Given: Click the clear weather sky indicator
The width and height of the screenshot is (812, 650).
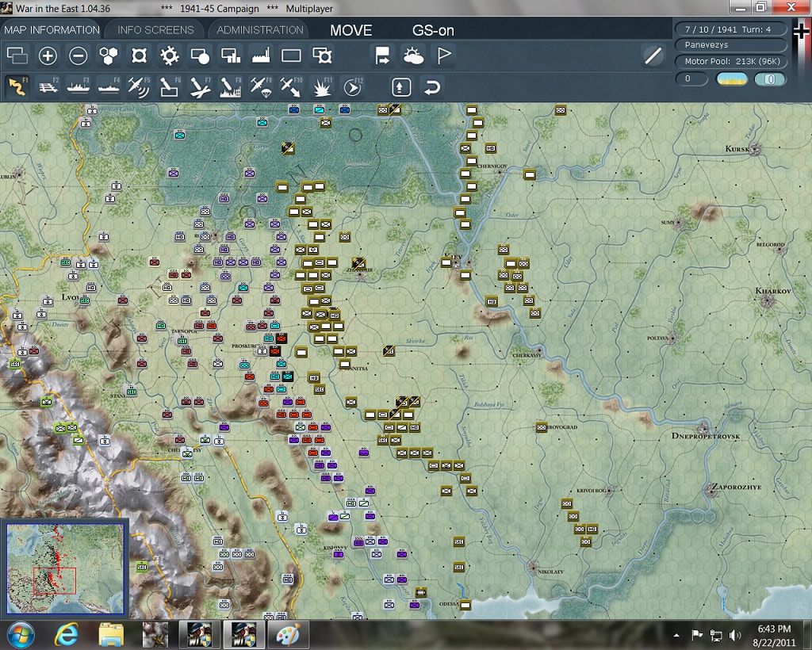Looking at the screenshot, I should click(x=731, y=78).
